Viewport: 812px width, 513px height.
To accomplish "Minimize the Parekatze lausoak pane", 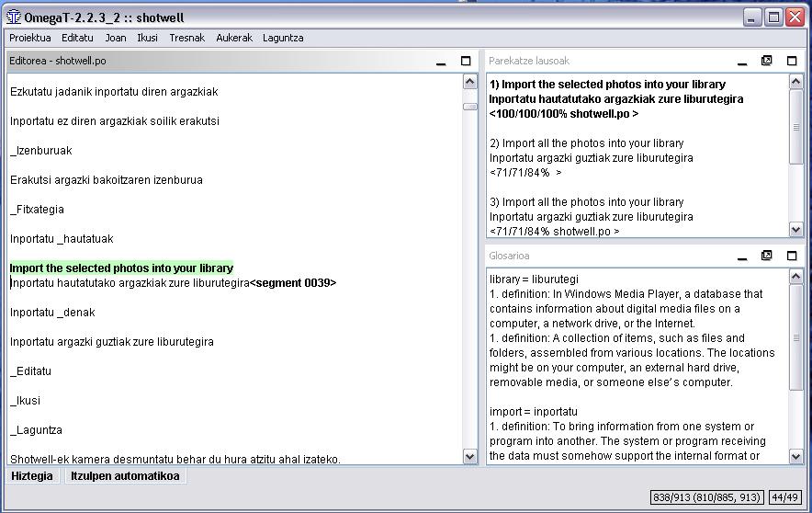I will pyautogui.click(x=741, y=62).
